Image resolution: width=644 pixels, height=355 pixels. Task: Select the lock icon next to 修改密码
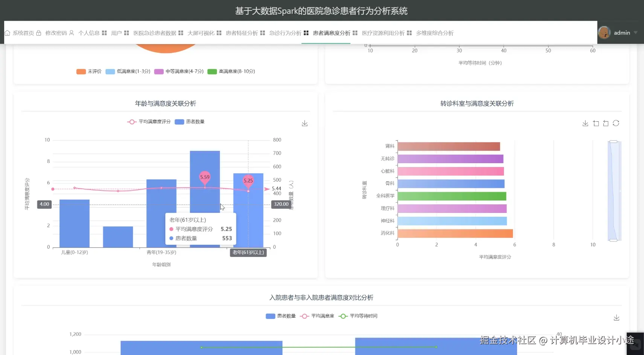(39, 33)
